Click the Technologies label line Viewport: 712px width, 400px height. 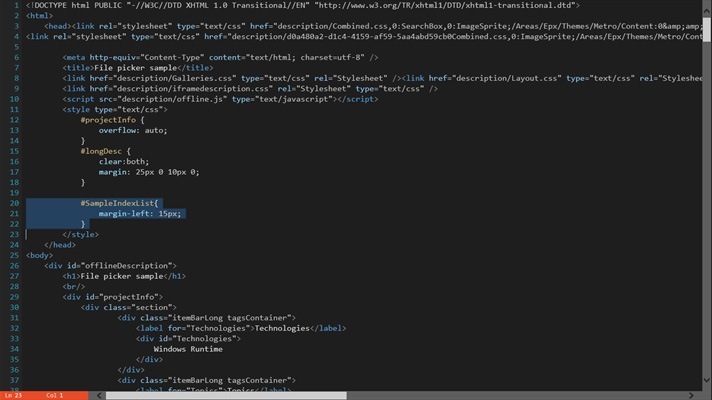coord(241,328)
